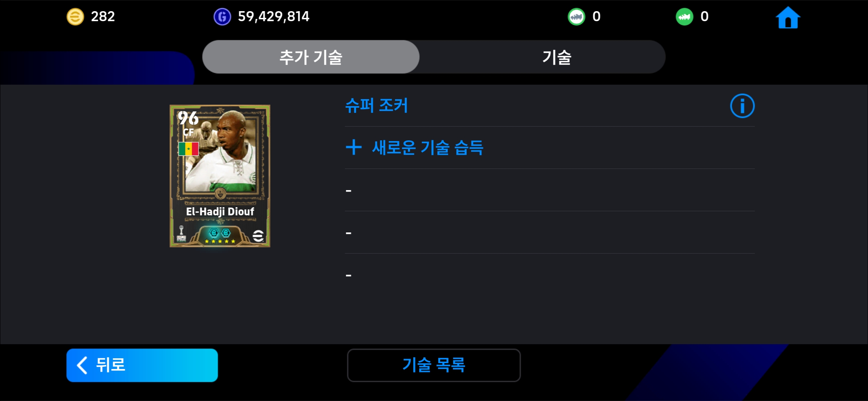
Task: Select the 추가 기술 tab
Action: [311, 57]
